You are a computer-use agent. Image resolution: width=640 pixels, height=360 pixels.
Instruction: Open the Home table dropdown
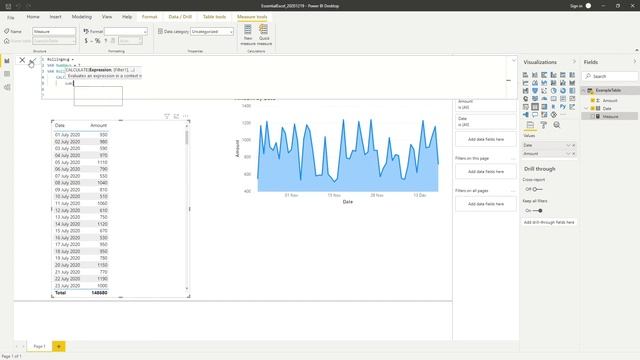(x=54, y=41)
